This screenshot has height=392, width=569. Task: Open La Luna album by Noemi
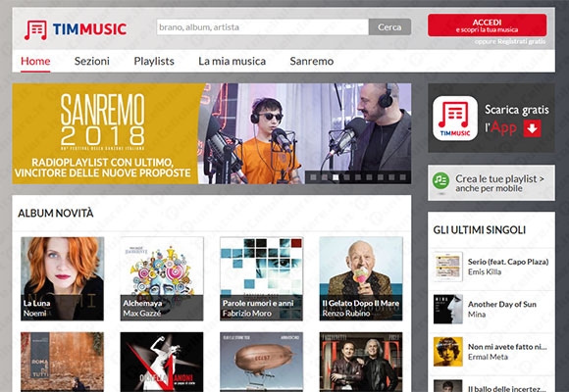coord(62,278)
